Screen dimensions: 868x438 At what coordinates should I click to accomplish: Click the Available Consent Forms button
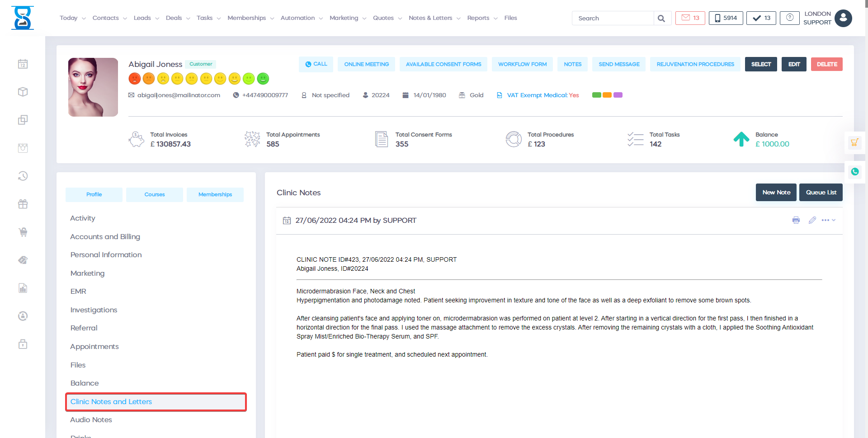(443, 64)
